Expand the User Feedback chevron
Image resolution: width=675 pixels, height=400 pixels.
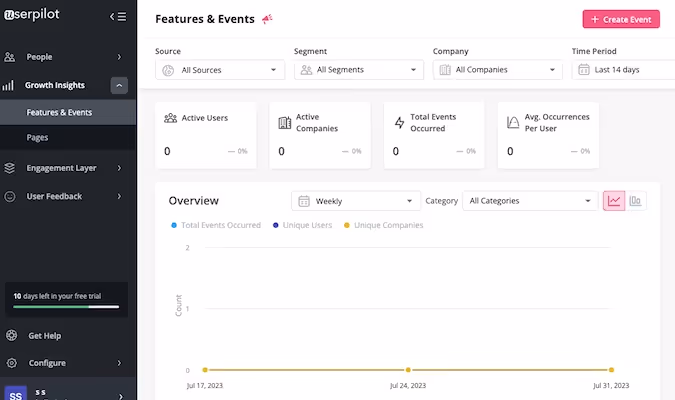point(119,196)
